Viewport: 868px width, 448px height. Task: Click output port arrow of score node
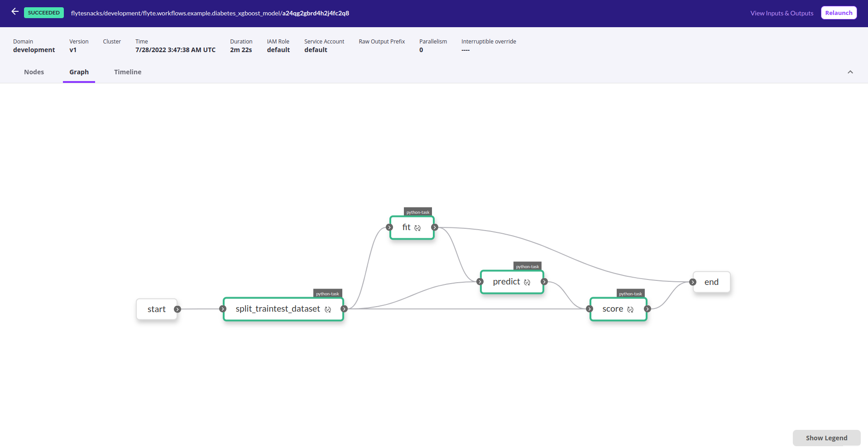(647, 309)
